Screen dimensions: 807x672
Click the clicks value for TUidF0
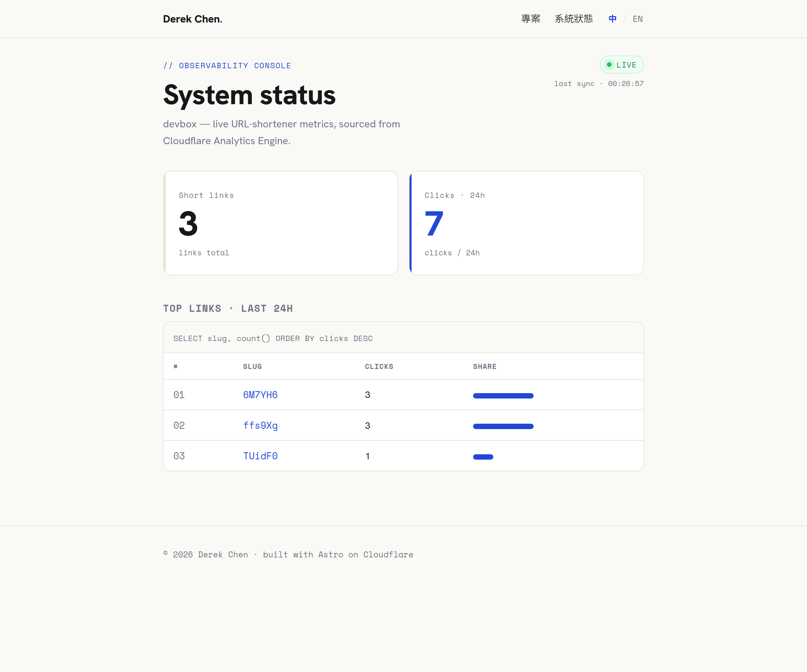click(368, 456)
